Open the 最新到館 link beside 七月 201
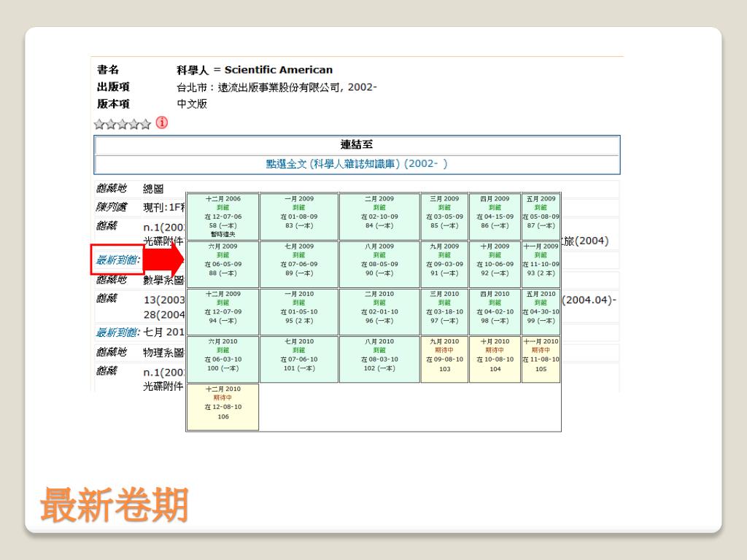747x560 pixels. [x=117, y=332]
